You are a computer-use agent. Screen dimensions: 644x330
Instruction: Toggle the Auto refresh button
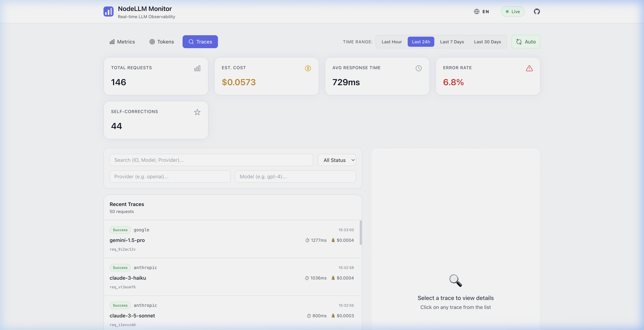tap(526, 42)
